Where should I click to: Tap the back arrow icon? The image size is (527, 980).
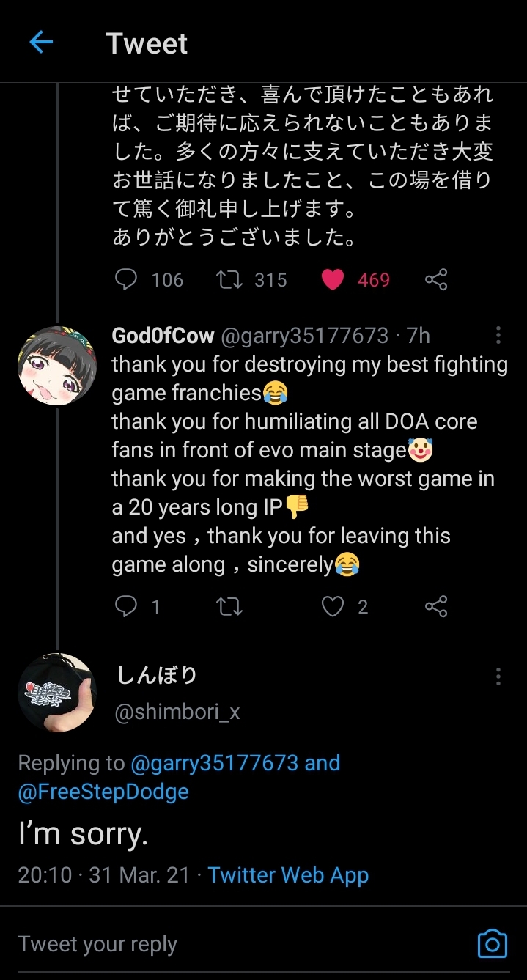41,43
